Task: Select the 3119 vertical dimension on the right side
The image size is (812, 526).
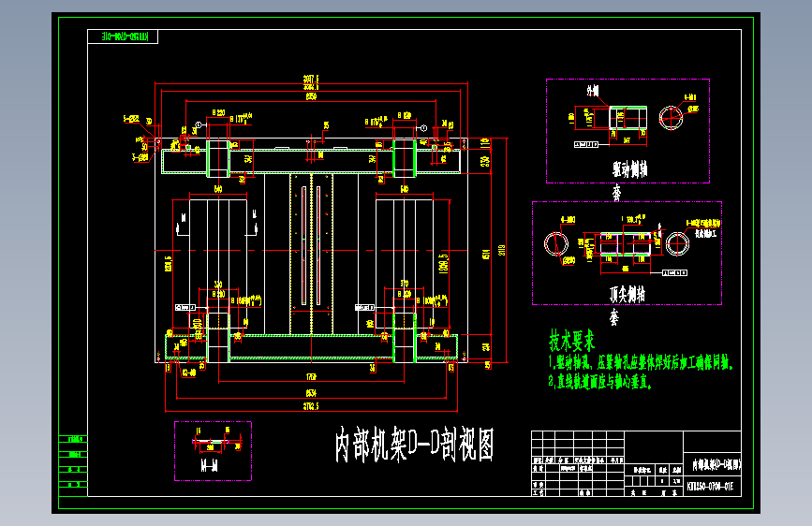Action: (501, 251)
